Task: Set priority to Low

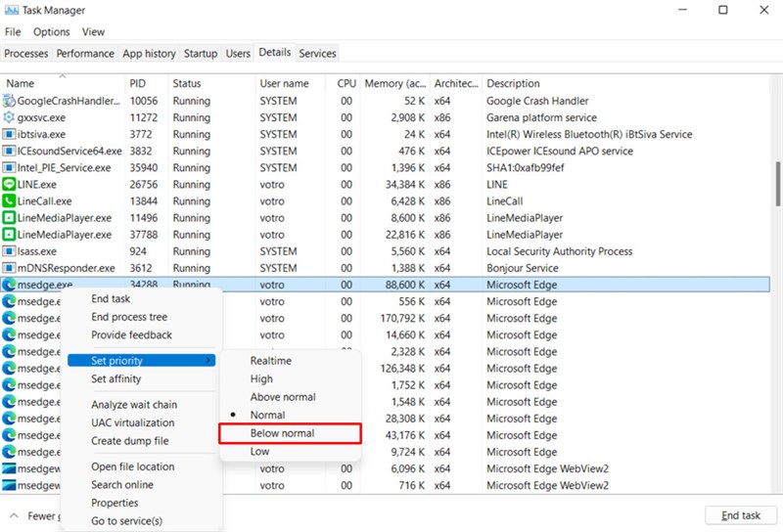Action: 259,451
